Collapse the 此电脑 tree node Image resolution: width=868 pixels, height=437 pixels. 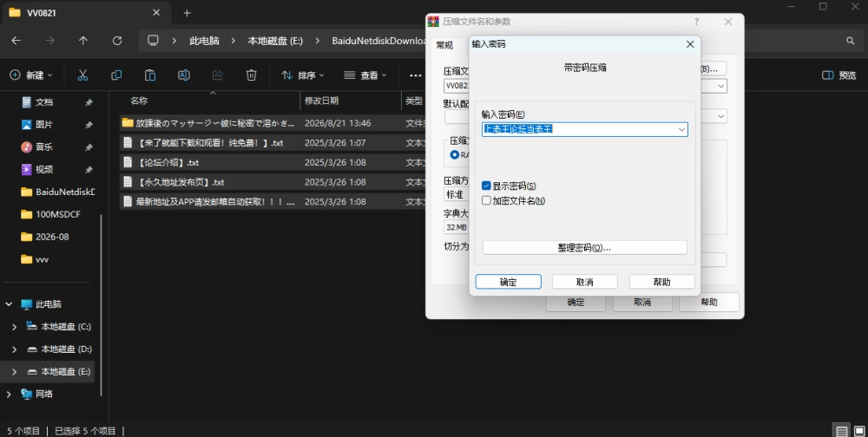9,304
